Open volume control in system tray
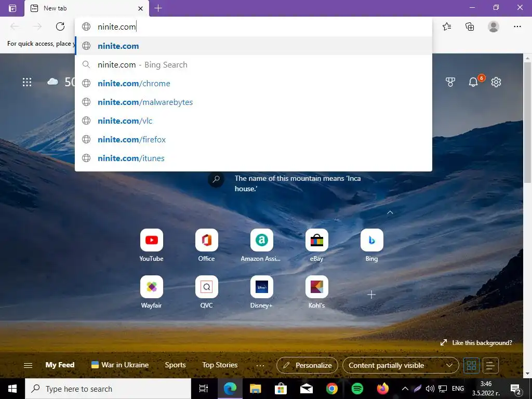 pos(430,389)
